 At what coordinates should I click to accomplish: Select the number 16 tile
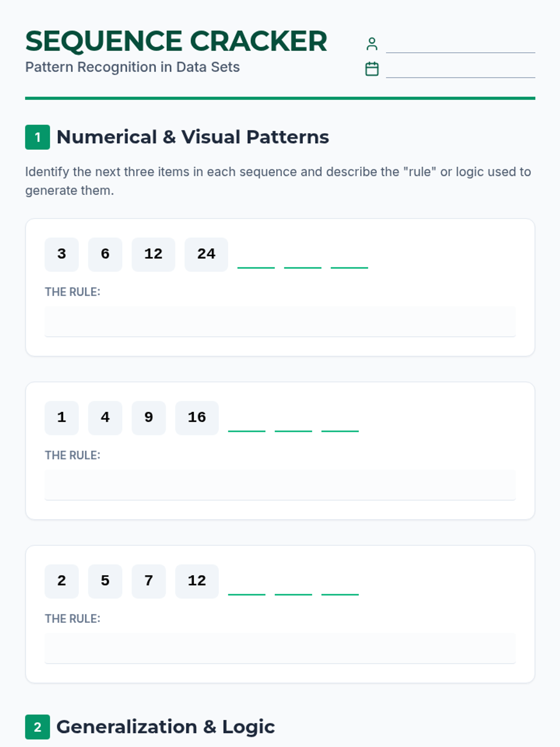[x=196, y=417]
